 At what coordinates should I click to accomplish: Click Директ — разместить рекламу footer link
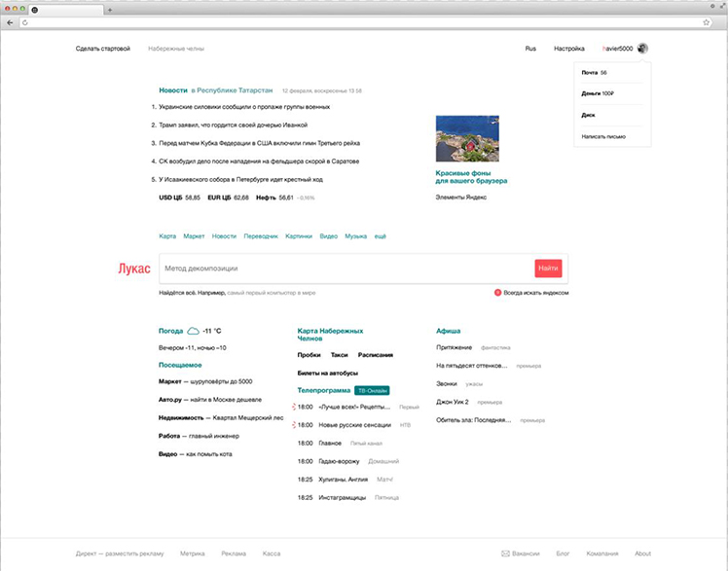click(120, 553)
